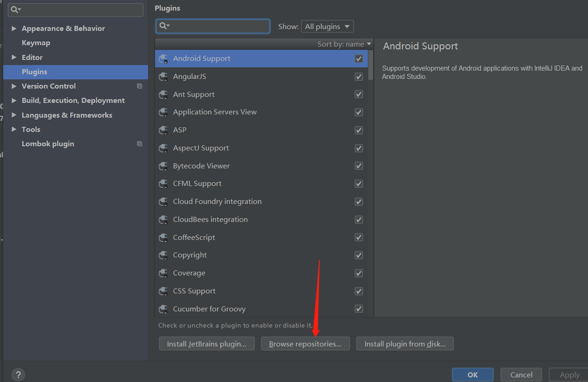Expand the Appearance & Behavior arrow
This screenshot has height=382, width=588.
click(x=14, y=29)
